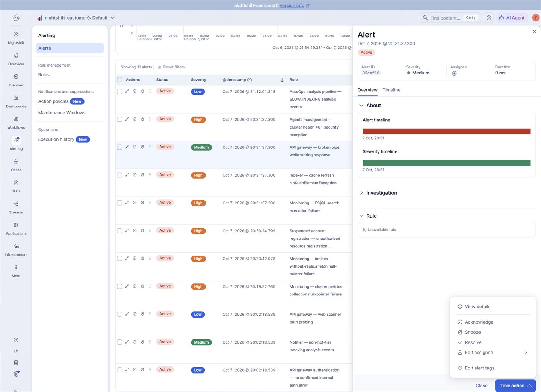Open Dashboards from the sidebar
The width and height of the screenshot is (541, 392).
[16, 101]
